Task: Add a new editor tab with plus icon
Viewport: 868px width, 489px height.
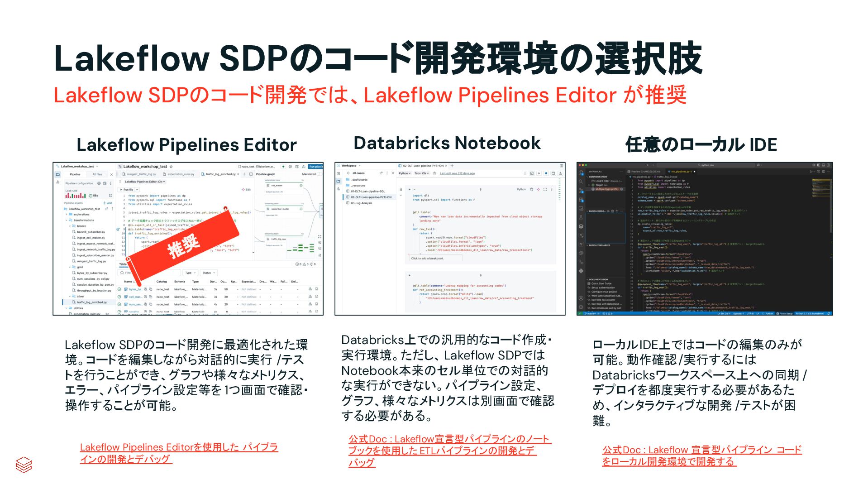Action: click(x=244, y=174)
